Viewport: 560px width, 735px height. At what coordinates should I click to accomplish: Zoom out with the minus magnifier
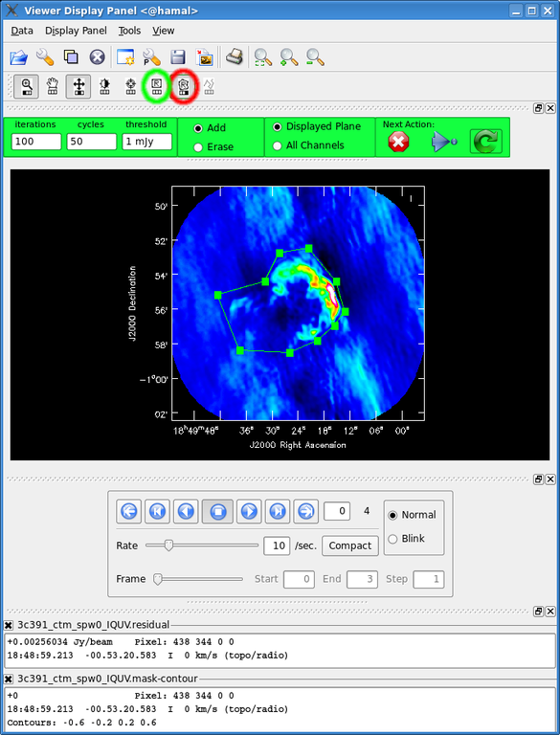pyautogui.click(x=316, y=57)
